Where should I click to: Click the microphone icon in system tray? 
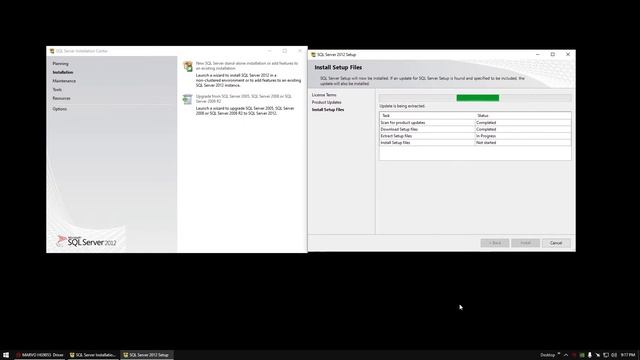click(589, 355)
